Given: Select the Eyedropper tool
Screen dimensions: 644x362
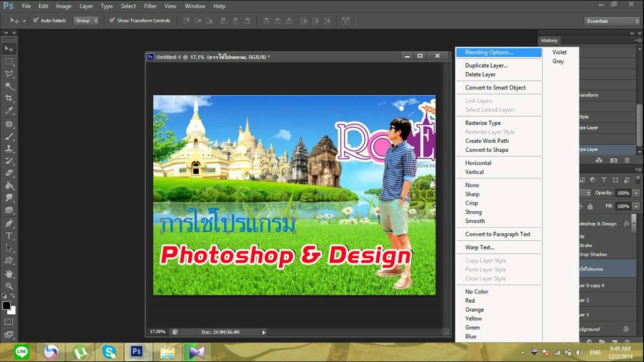Looking at the screenshot, I should pyautogui.click(x=9, y=111).
